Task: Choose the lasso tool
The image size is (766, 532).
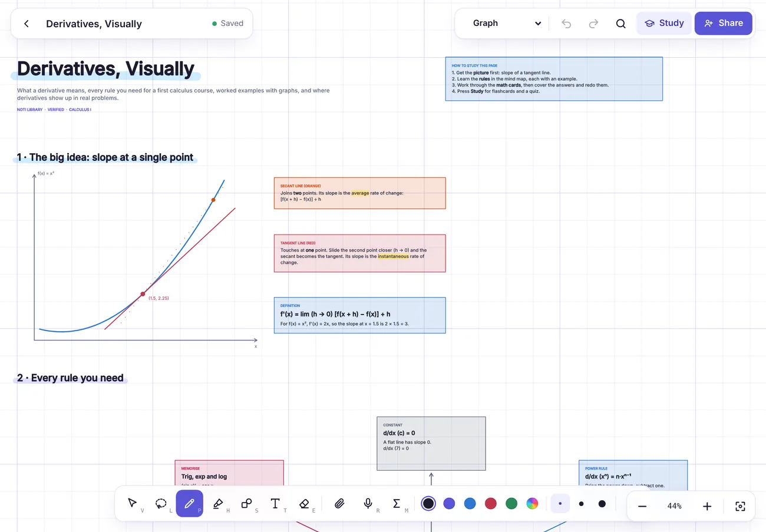Action: (161, 504)
